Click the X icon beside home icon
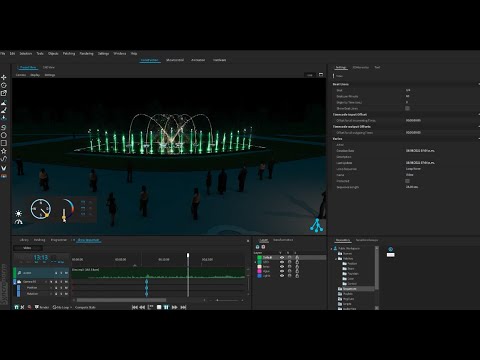The height and width of the screenshot is (360, 480). tap(22, 307)
